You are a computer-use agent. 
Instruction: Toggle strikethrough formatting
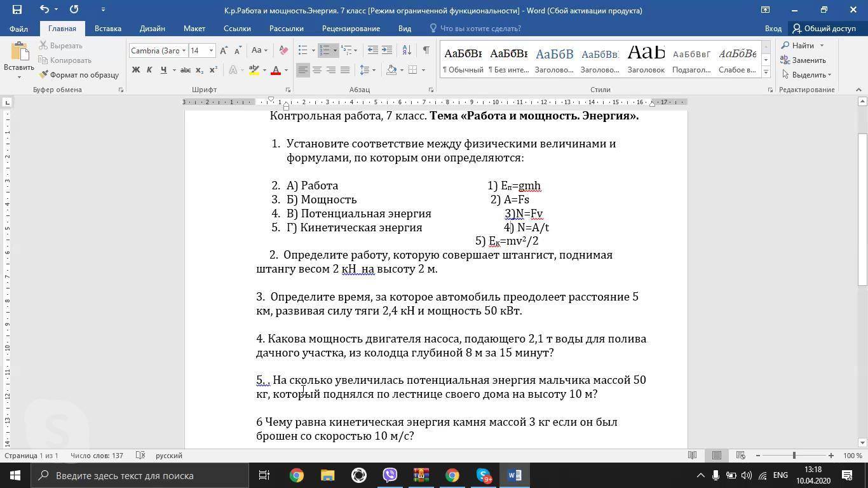(x=185, y=70)
